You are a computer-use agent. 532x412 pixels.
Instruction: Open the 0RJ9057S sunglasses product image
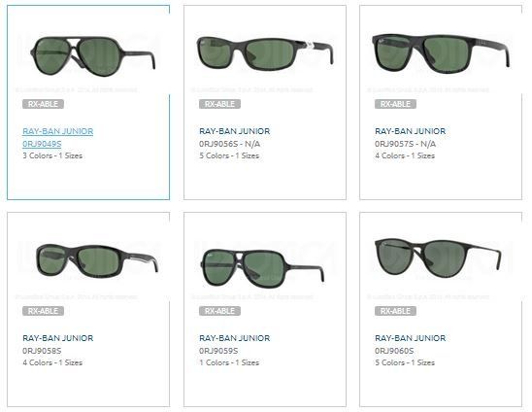(441, 52)
